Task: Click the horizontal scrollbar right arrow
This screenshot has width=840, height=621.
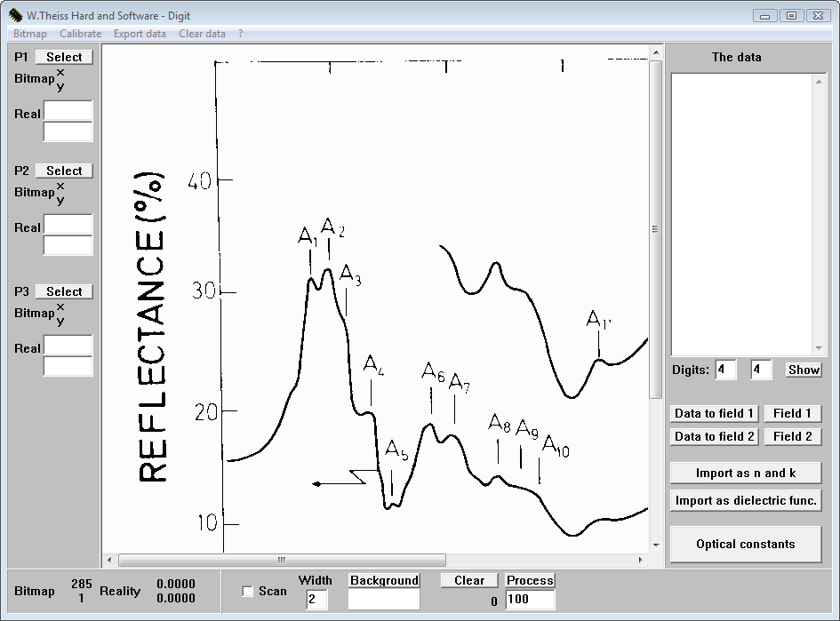Action: pos(641,561)
